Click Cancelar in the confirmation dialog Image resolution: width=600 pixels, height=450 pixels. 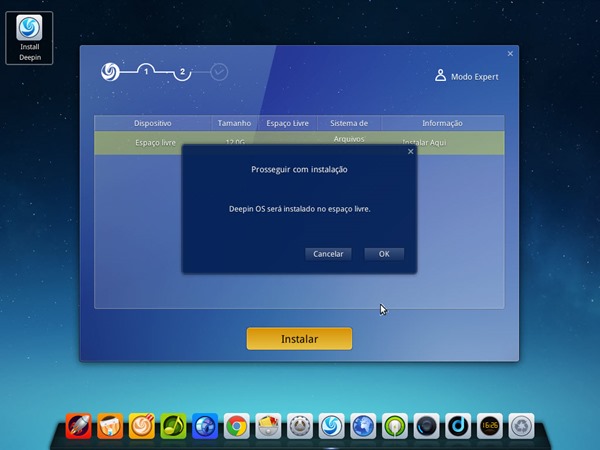(328, 254)
